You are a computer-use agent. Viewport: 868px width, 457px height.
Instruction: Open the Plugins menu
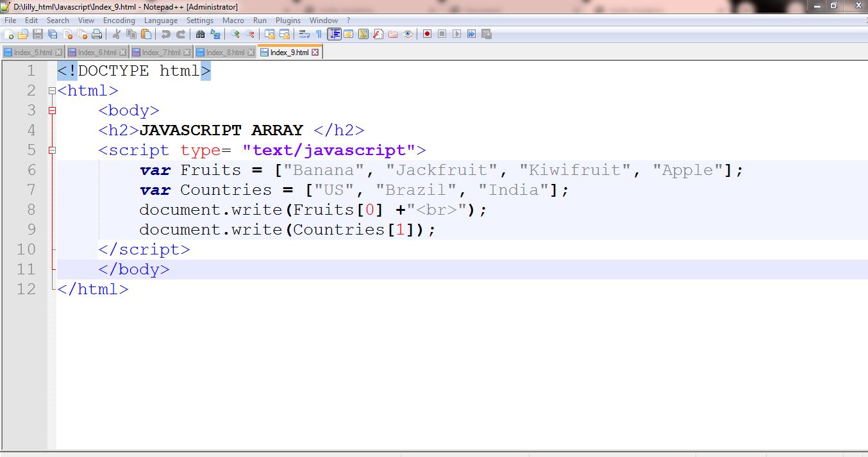(288, 21)
